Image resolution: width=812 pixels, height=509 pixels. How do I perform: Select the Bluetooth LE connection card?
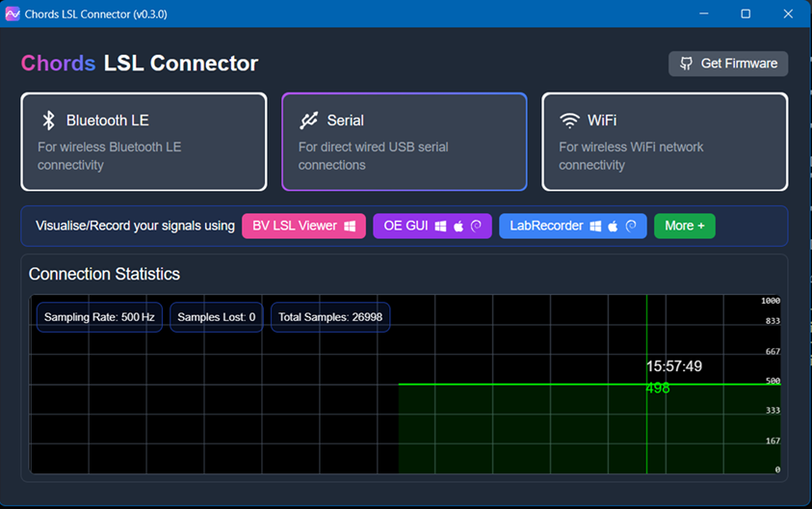(x=144, y=142)
